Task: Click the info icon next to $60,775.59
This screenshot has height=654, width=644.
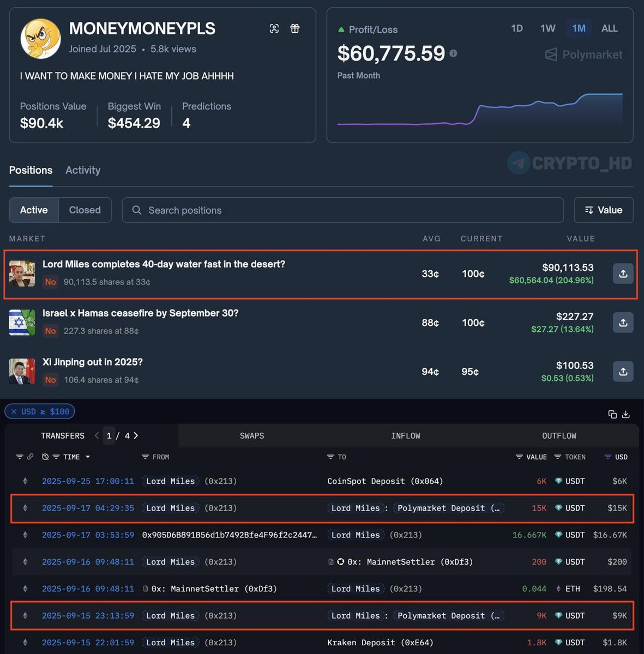Action: [453, 53]
